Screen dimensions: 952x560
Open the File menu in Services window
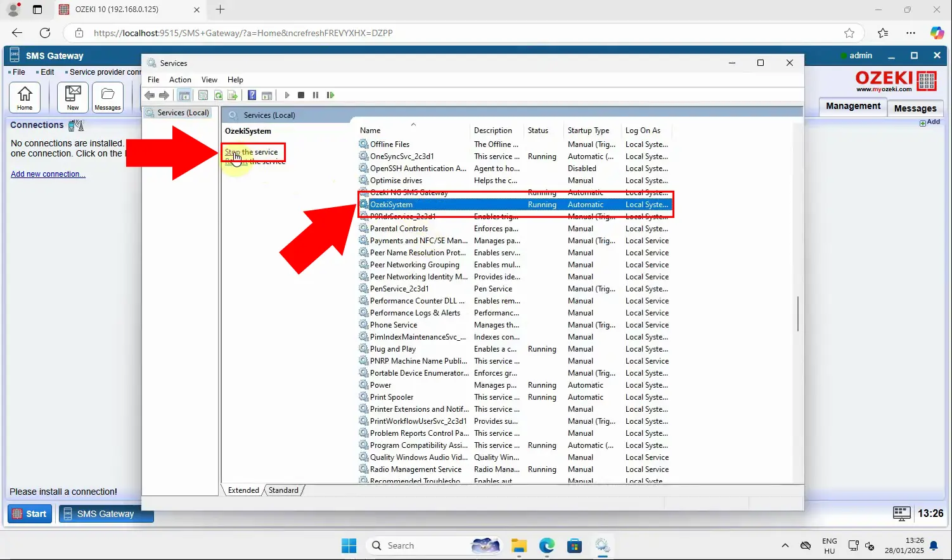click(x=153, y=80)
